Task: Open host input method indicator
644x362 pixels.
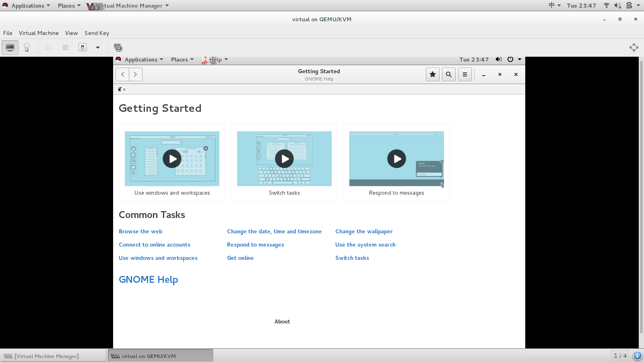Action: 554,5
